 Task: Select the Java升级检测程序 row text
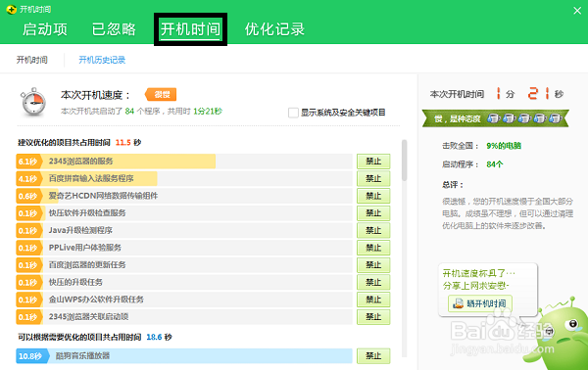[x=80, y=230]
